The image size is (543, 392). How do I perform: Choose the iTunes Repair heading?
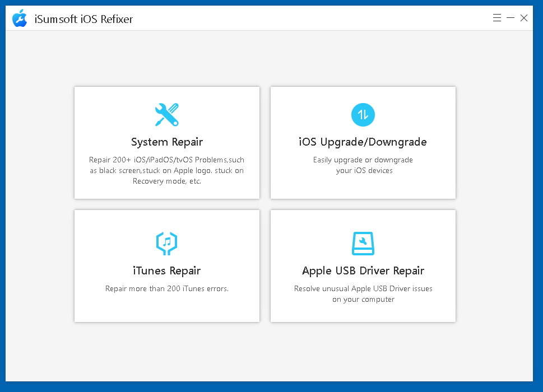(x=167, y=270)
